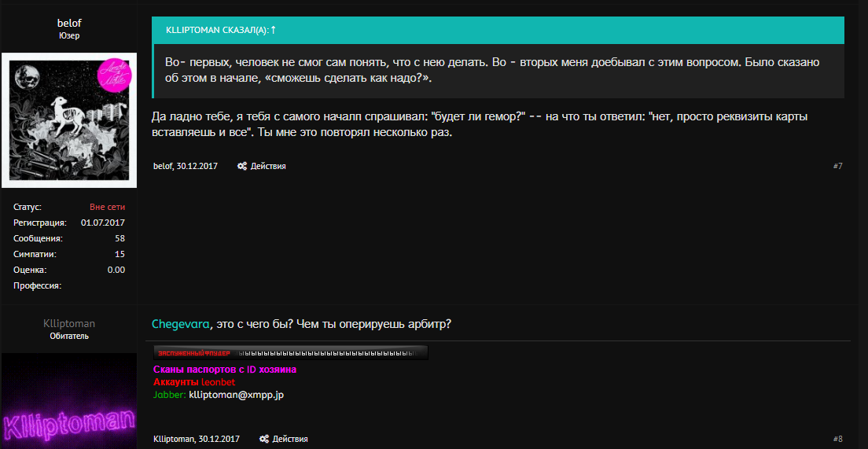Open the 'Сканы паспортов с ID хозяина' link
This screenshot has height=449, width=868.
(225, 370)
